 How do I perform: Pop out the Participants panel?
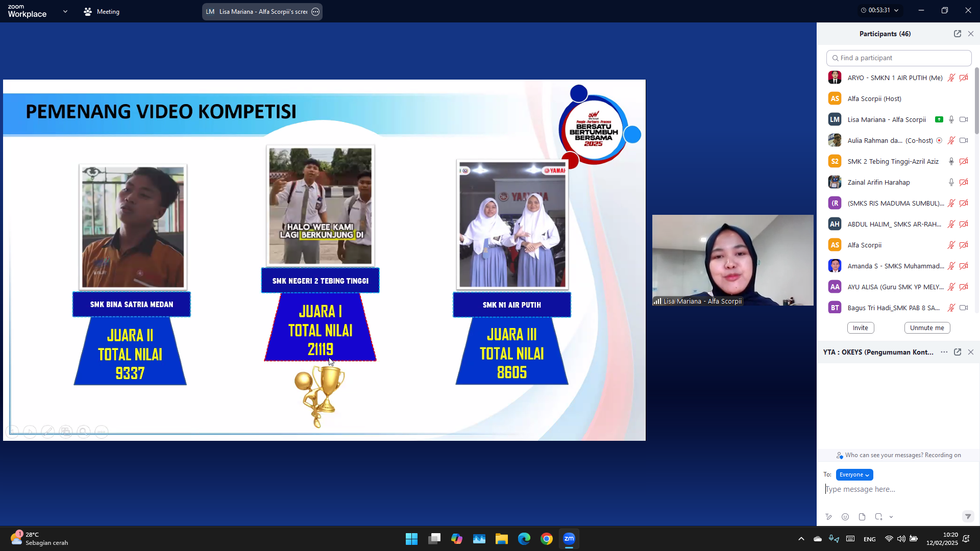957,33
